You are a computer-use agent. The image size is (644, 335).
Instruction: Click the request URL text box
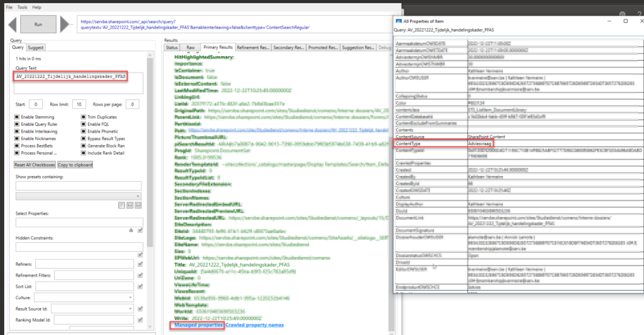click(x=235, y=24)
